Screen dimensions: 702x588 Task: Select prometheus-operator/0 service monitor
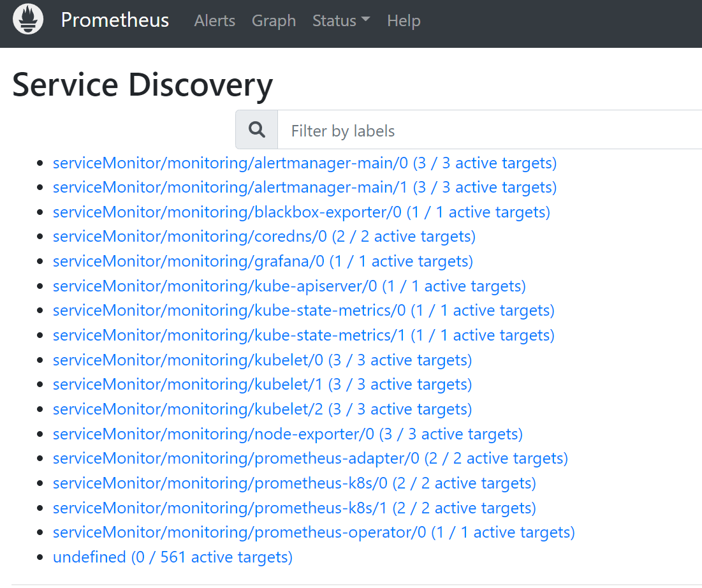(x=314, y=533)
